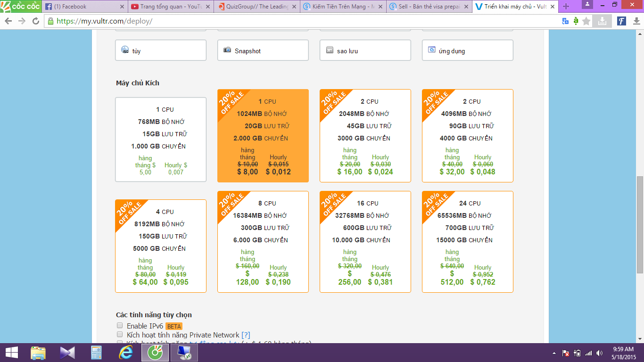
Task: Open the Windows Start menu
Action: click(11, 353)
